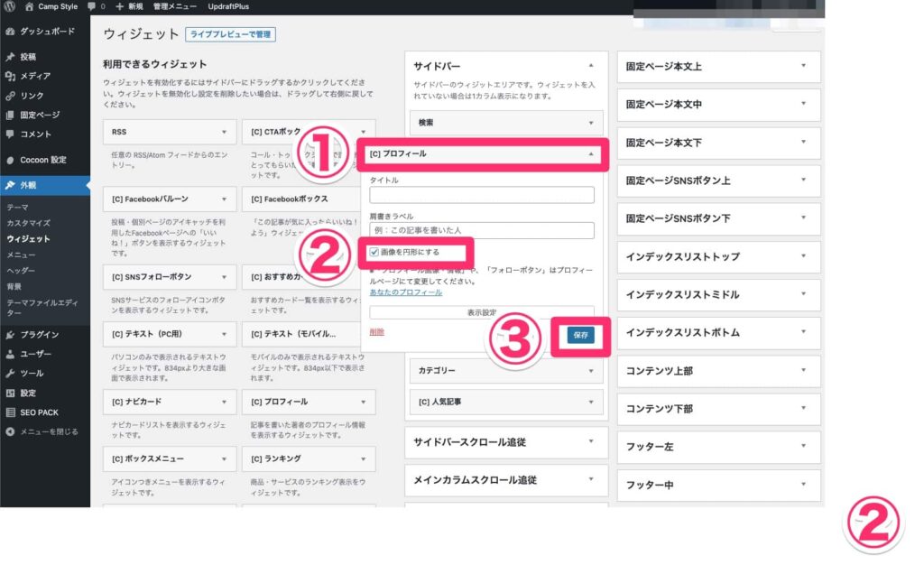Click the 投稿 pin icon in sidebar
This screenshot has height=565, width=924.
[x=10, y=57]
